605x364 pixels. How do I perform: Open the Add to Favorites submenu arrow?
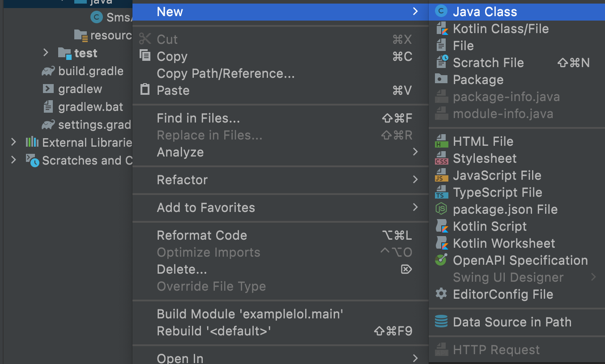coord(415,207)
